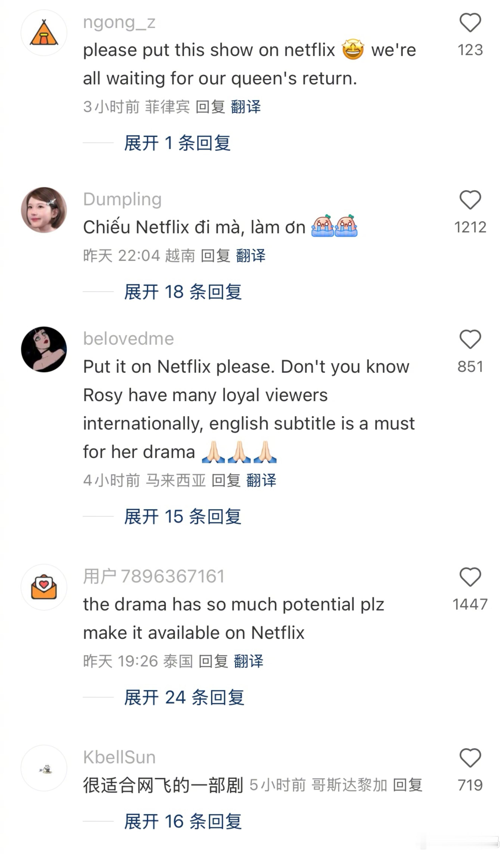The width and height of the screenshot is (504, 854).
Task: Expand 15 replies under belovedme's comment
Action: [x=183, y=516]
